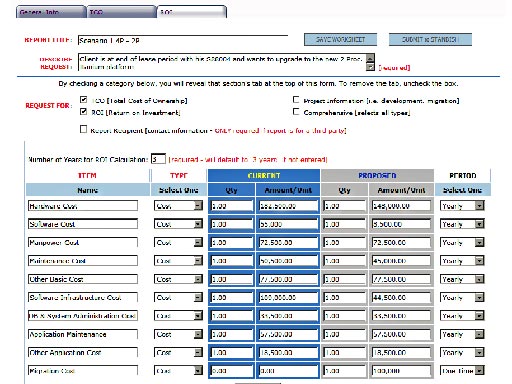Open Period dropdown for Application Maintenance row
Viewport: 512px width, 384px height.
coord(462,334)
